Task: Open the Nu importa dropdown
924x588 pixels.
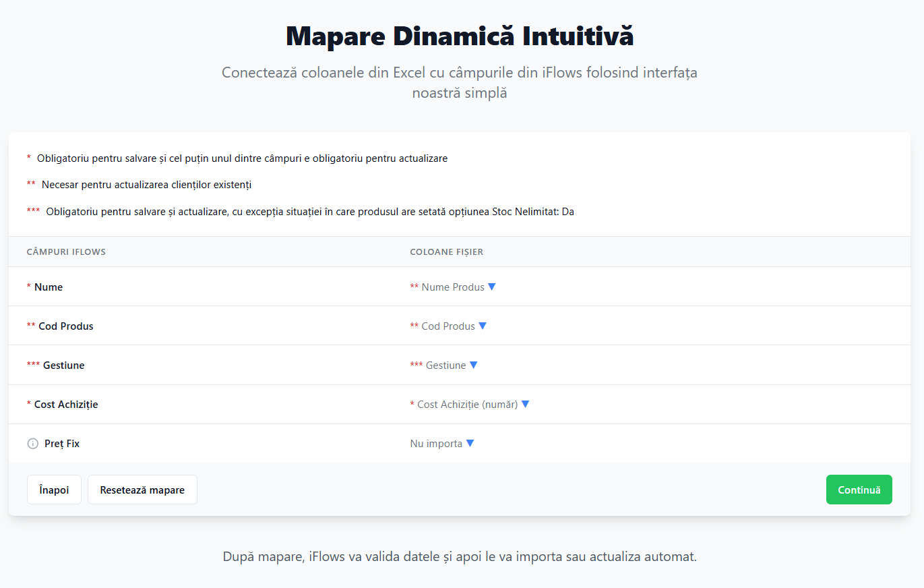Action: point(442,444)
